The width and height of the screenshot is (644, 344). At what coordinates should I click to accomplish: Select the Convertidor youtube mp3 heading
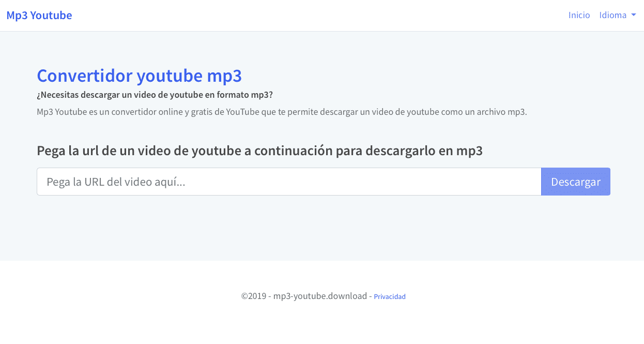click(x=140, y=76)
